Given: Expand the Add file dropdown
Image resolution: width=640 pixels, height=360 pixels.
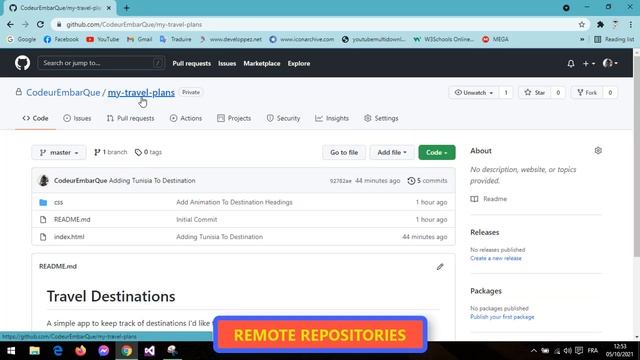Looking at the screenshot, I should click(392, 153).
